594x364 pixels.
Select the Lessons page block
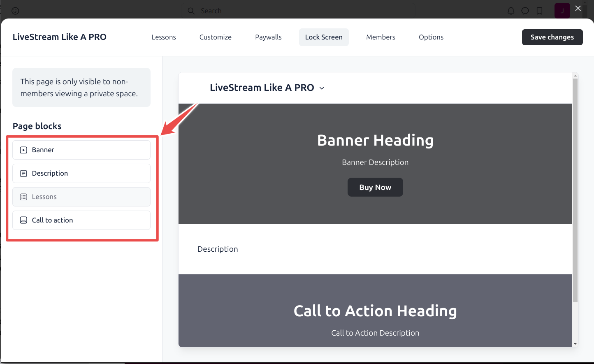pos(81,197)
